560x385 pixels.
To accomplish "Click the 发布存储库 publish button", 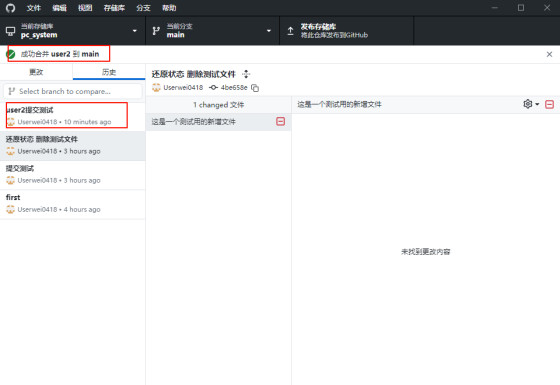I will (347, 31).
